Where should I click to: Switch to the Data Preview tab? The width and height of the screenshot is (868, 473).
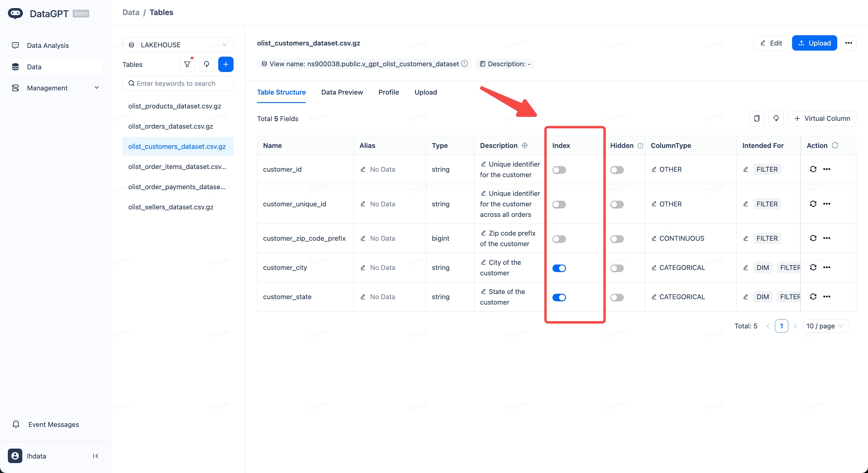point(342,92)
